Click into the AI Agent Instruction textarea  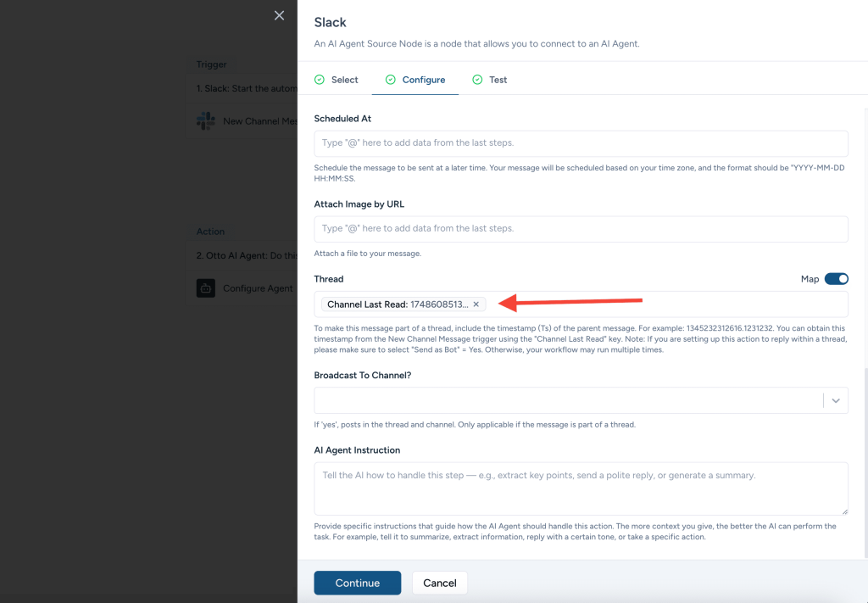pos(581,489)
